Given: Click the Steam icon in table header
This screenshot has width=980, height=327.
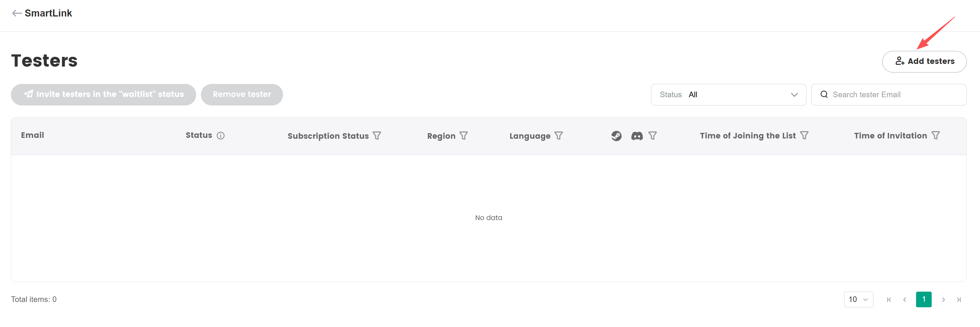Looking at the screenshot, I should click(x=616, y=136).
